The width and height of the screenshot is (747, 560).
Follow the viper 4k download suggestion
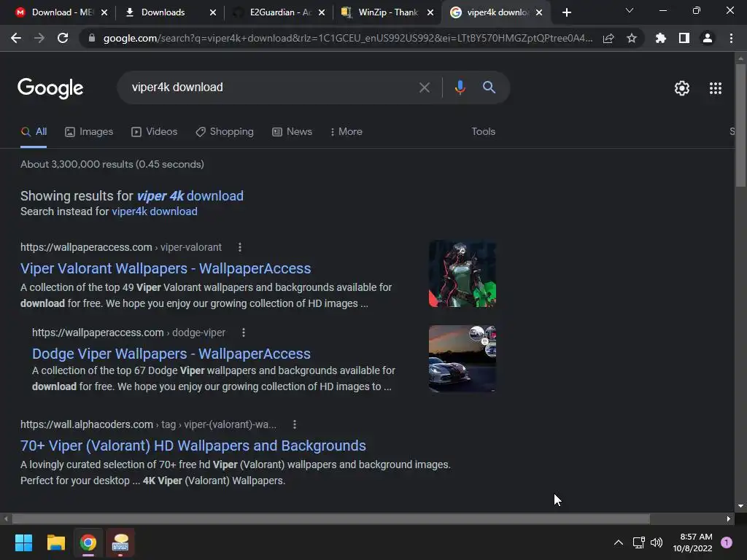[x=190, y=196]
